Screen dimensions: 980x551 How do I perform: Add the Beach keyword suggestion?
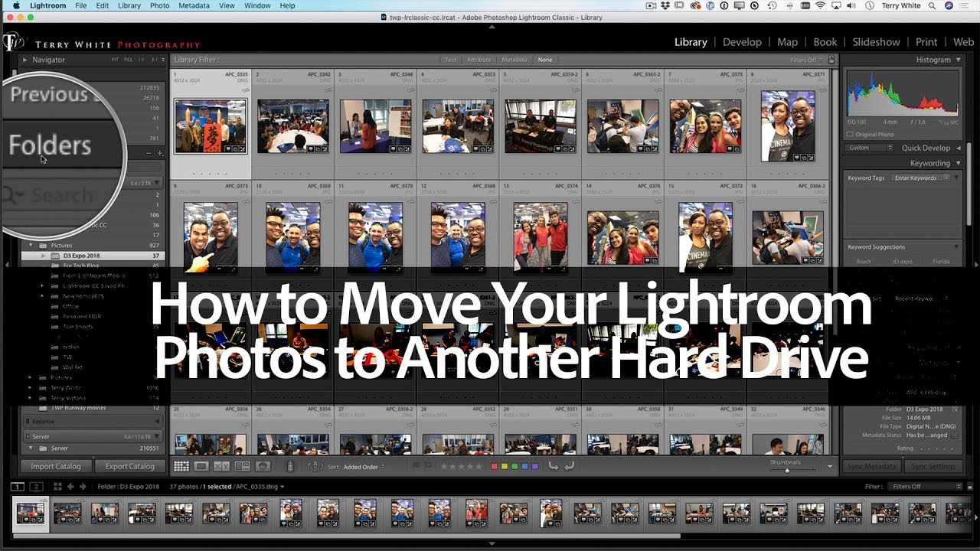point(864,262)
